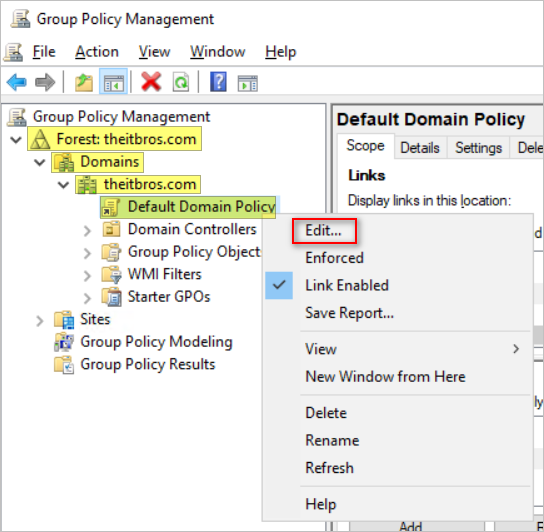
Task: Expand the WMI Filters node
Action: point(87,276)
